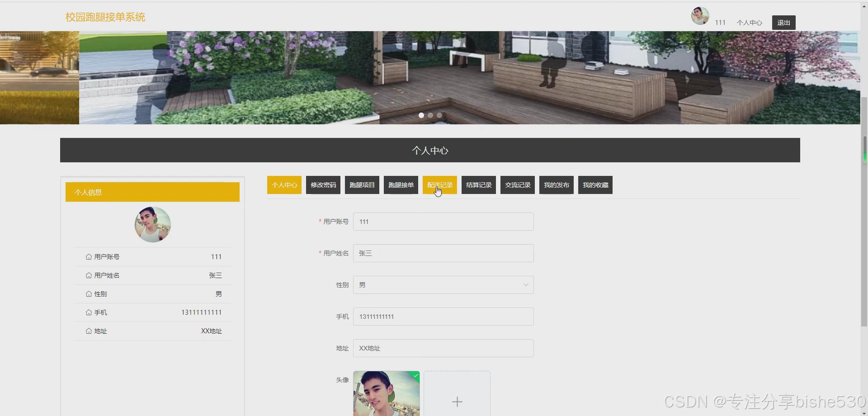Image resolution: width=868 pixels, height=416 pixels.
Task: Select the second carousel dot
Action: [x=430, y=115]
